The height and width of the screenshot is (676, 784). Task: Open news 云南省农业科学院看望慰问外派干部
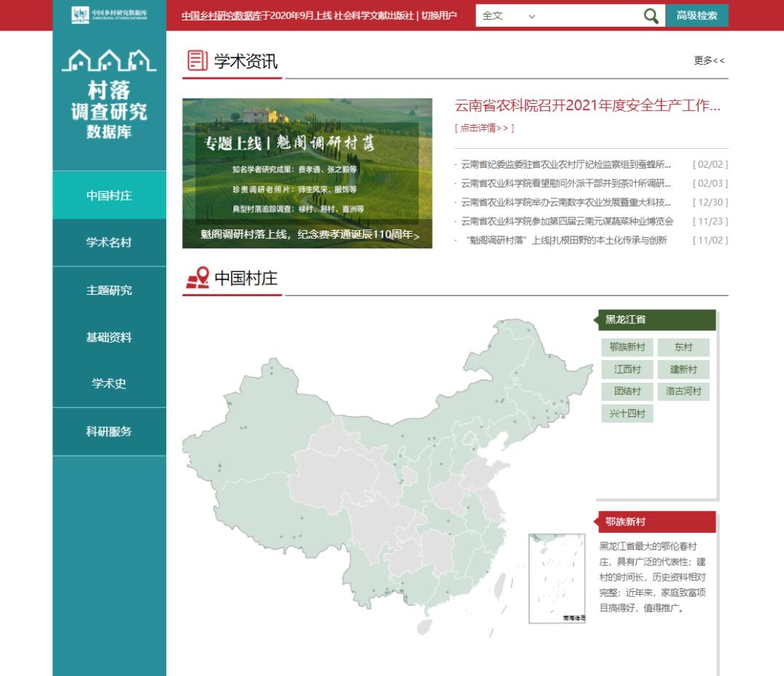tap(565, 184)
